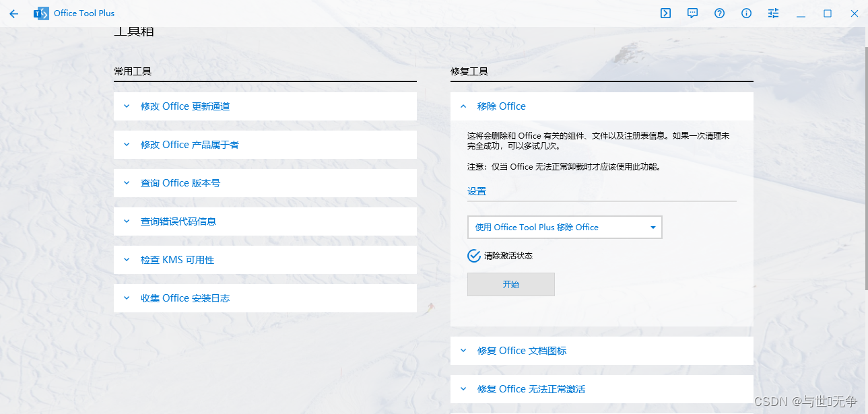Viewport: 868px width, 414px height.
Task: Collapse the 移除 Office section
Action: click(602, 106)
